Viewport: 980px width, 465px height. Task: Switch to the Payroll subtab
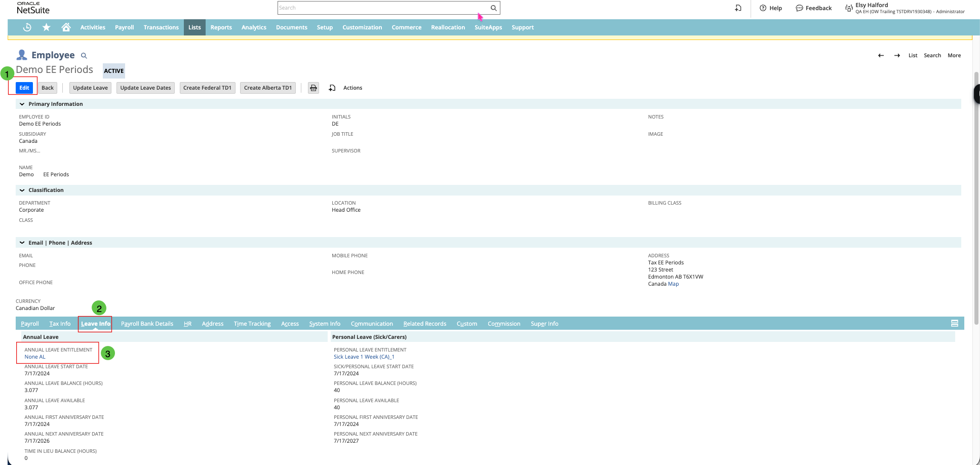click(x=30, y=324)
